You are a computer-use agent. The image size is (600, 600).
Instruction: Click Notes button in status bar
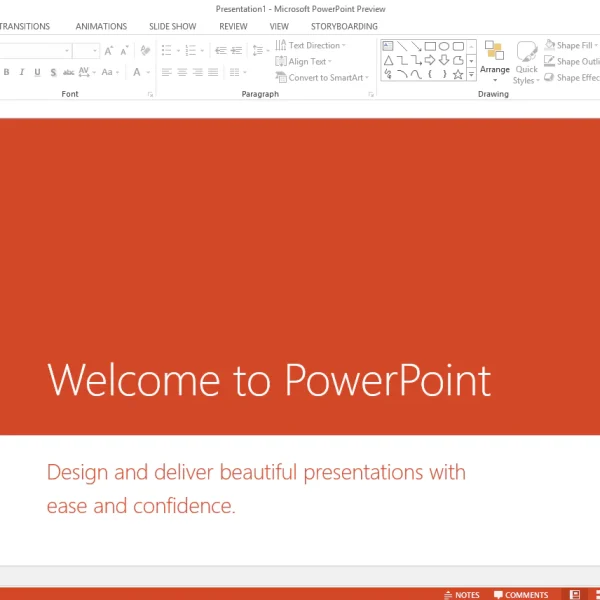461,595
